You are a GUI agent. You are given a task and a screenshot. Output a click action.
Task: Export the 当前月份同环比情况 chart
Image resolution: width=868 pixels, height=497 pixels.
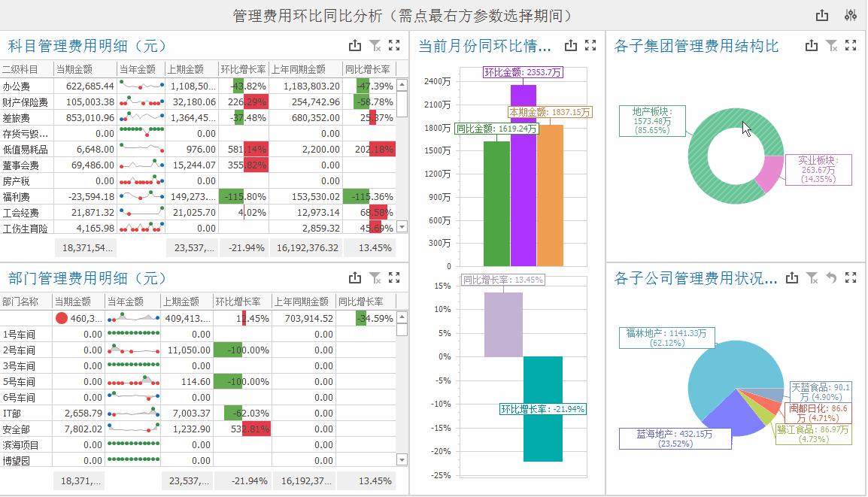(571, 45)
